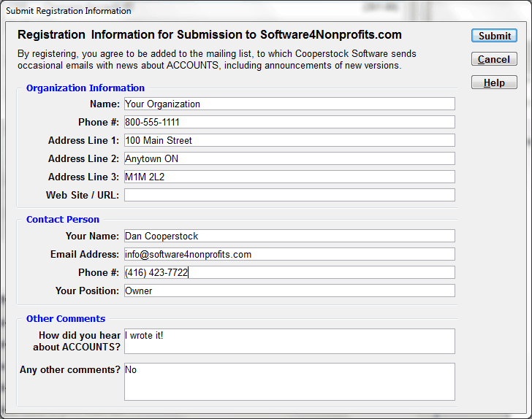Click the 'How did you hear' text box
Viewport: 532px width, 419px height.
(x=289, y=342)
